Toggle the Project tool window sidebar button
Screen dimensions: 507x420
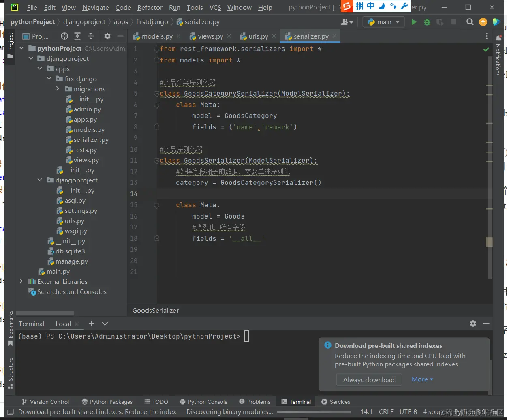(x=11, y=45)
